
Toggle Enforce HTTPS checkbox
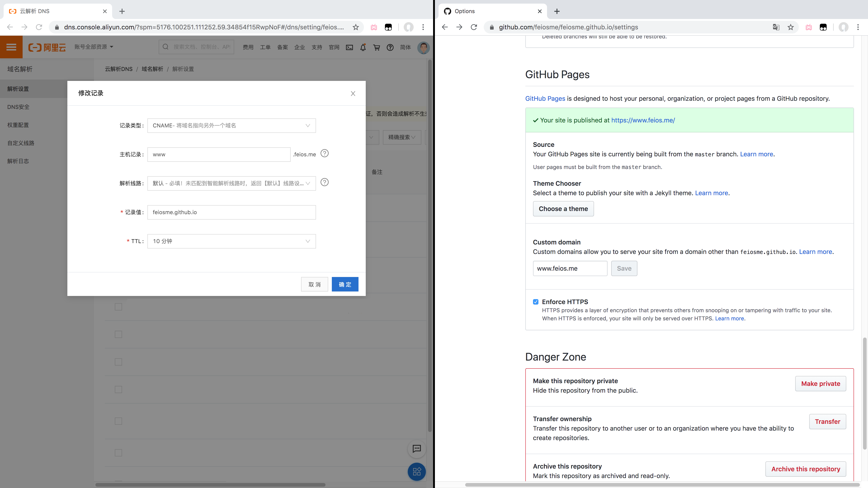536,302
